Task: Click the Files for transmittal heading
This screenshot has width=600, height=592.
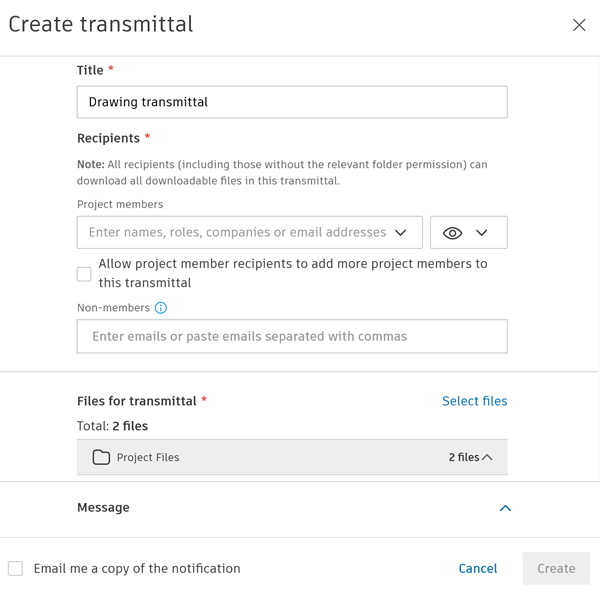Action: (137, 401)
